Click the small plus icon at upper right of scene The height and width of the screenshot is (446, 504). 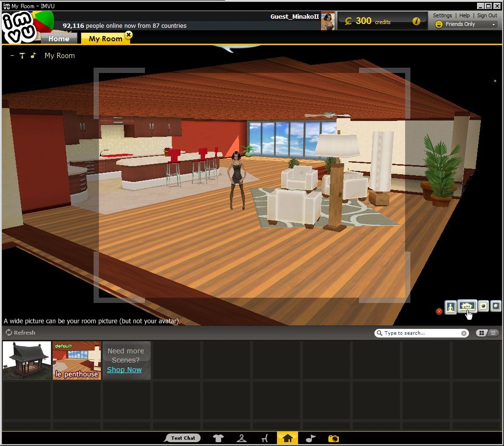tap(495, 81)
